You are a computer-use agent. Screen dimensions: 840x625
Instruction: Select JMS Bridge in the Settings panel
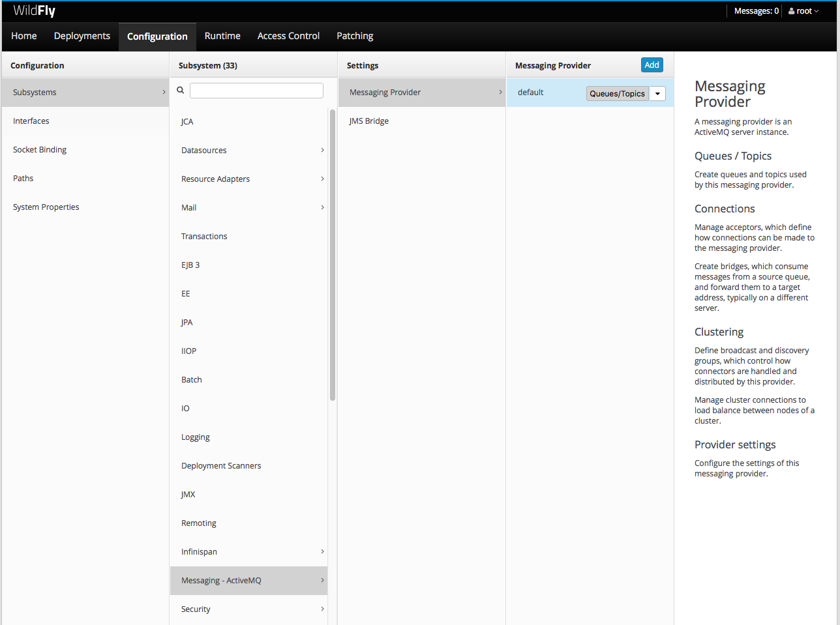[x=368, y=121]
